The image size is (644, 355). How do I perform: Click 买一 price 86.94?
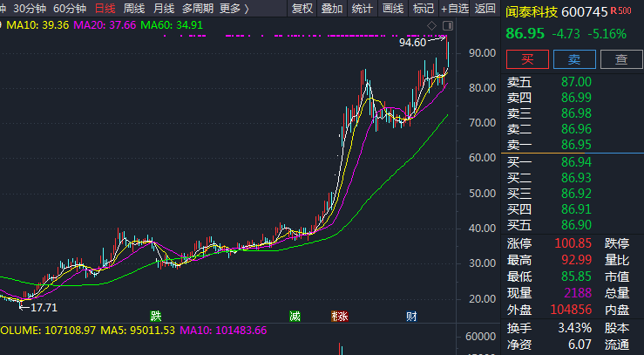coord(576,162)
